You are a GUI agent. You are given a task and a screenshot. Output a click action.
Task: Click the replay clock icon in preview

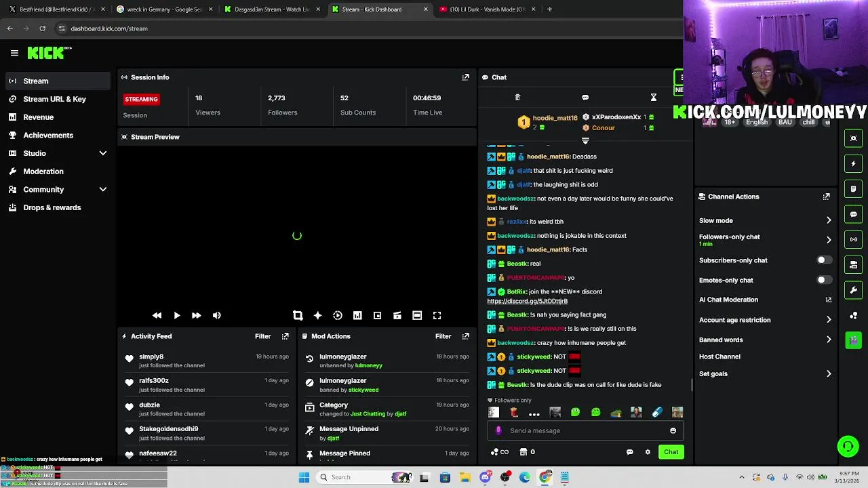pyautogui.click(x=338, y=315)
